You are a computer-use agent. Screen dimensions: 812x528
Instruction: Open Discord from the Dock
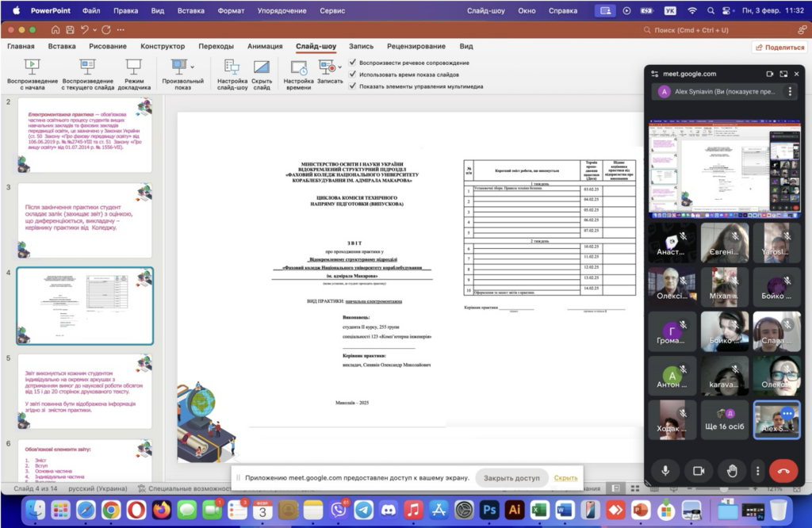click(x=389, y=511)
